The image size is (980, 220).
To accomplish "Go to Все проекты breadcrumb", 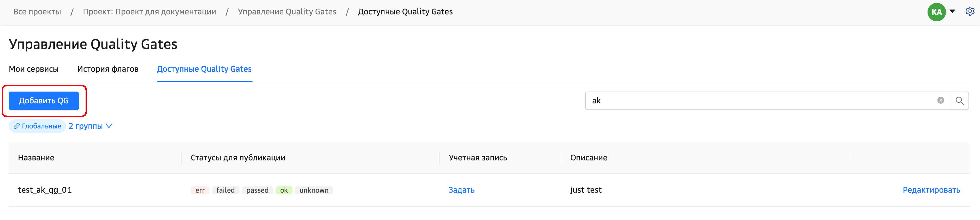I will click(x=37, y=12).
